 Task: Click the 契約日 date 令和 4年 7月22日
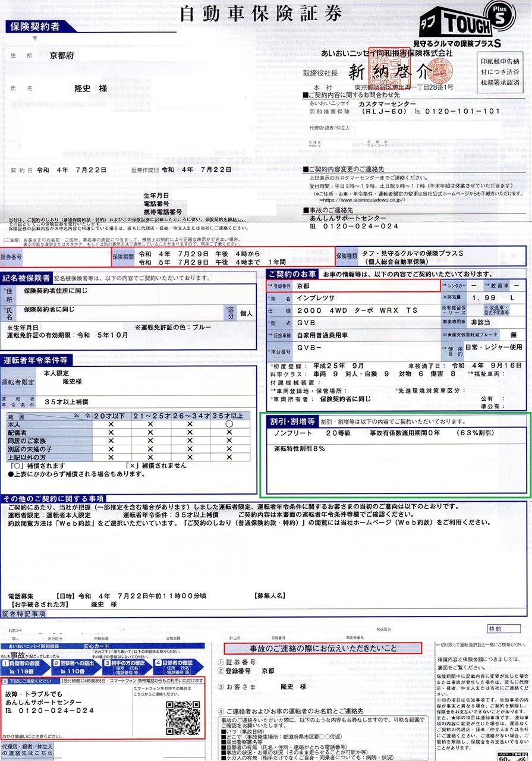(71, 170)
